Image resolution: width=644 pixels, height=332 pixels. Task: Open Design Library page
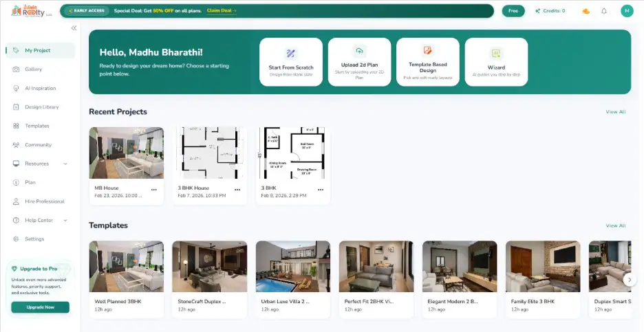point(40,107)
